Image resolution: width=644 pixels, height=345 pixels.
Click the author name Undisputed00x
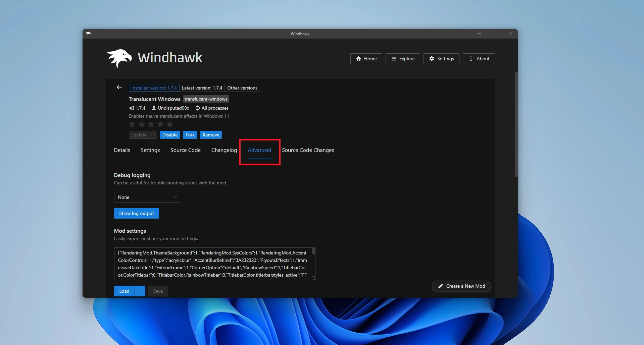pos(174,108)
